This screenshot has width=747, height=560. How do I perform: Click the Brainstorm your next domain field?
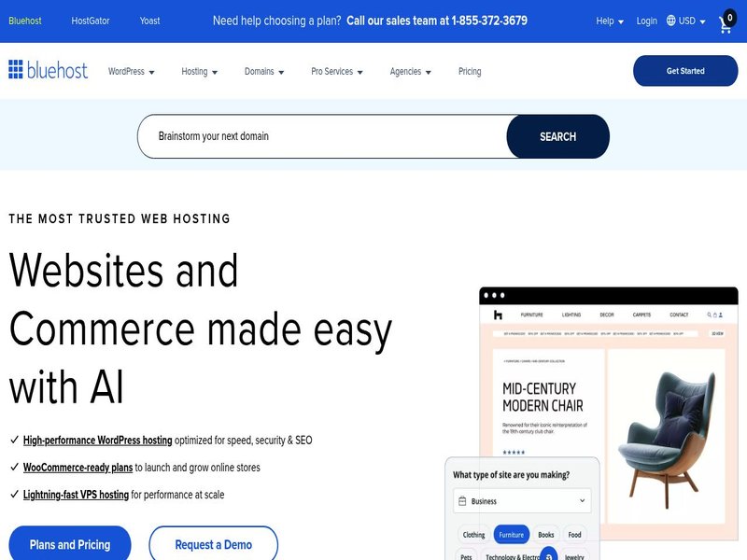coord(322,136)
